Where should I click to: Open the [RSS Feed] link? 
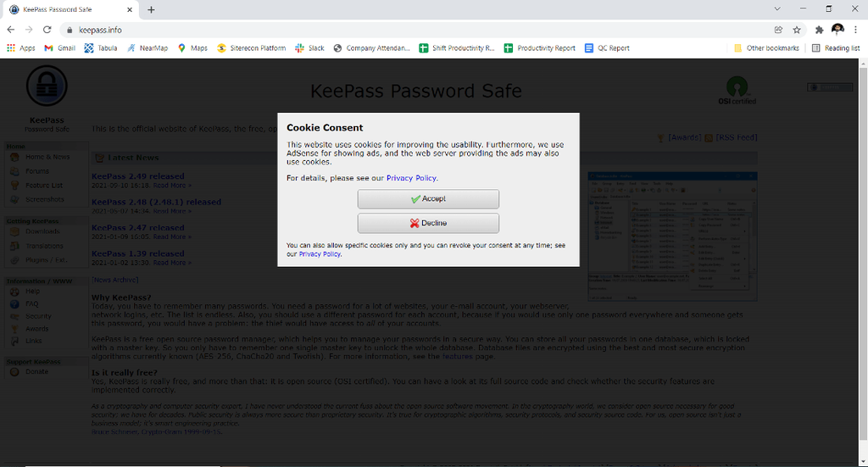737,138
